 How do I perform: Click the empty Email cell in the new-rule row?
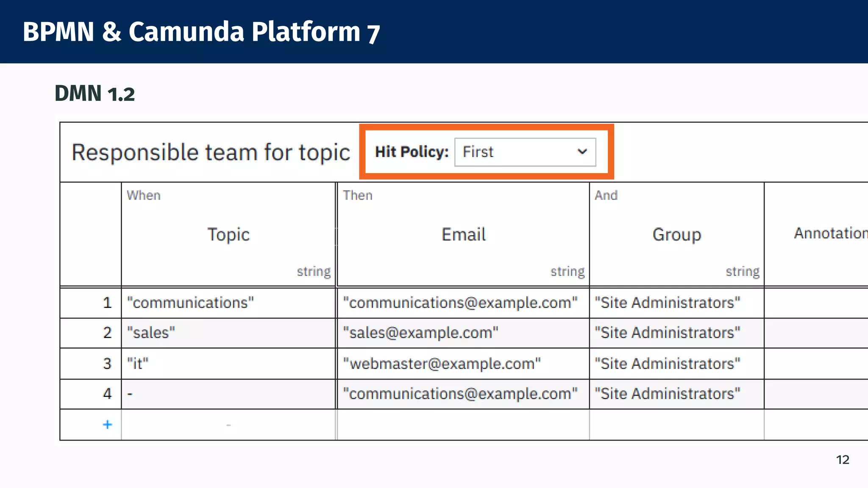point(463,424)
